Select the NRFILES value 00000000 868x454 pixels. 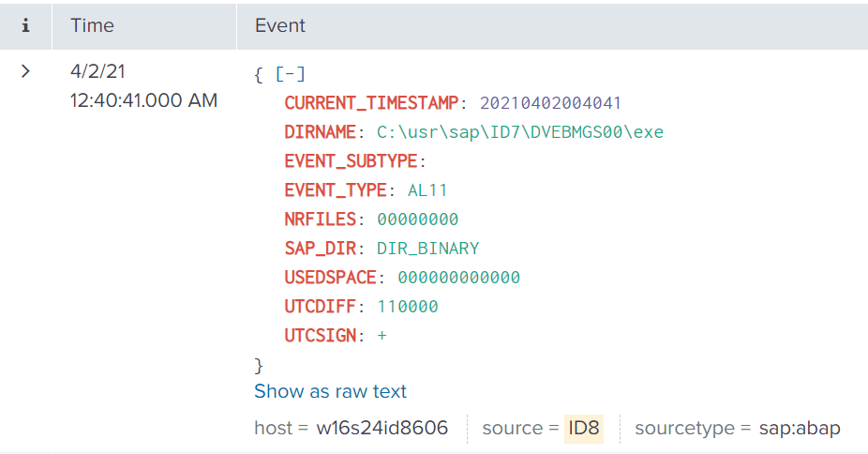(x=417, y=219)
